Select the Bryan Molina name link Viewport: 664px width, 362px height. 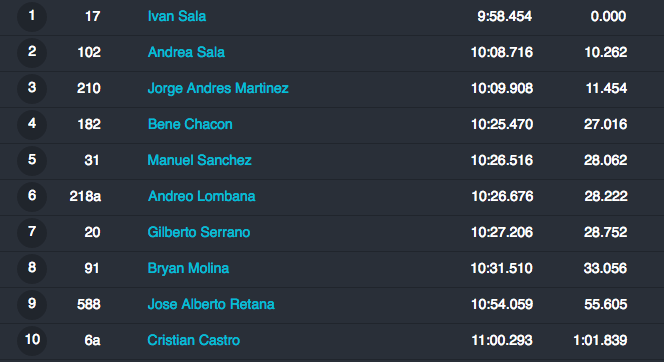[188, 268]
